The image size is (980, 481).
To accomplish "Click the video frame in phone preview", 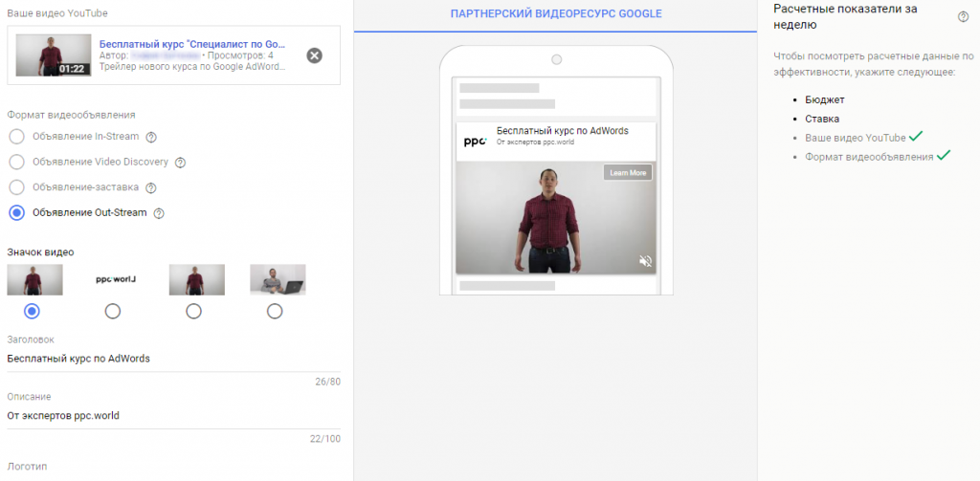I will coord(556,217).
